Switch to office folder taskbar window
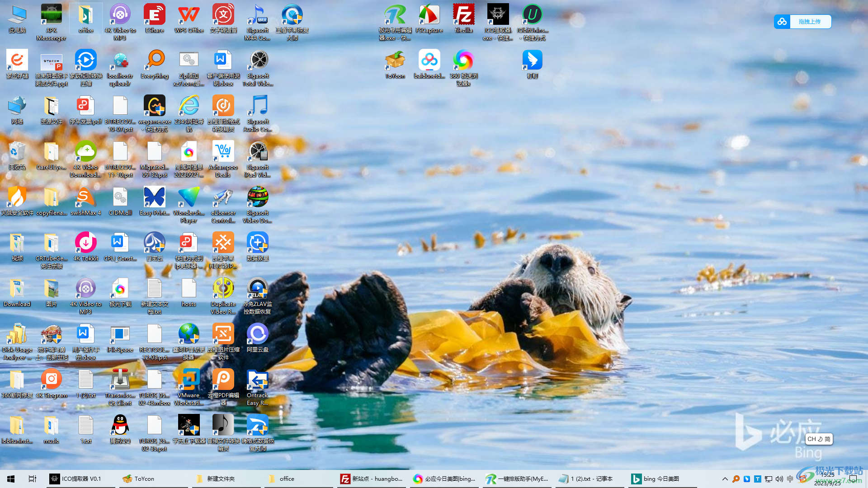Viewport: 868px width, 488px height. 299,479
